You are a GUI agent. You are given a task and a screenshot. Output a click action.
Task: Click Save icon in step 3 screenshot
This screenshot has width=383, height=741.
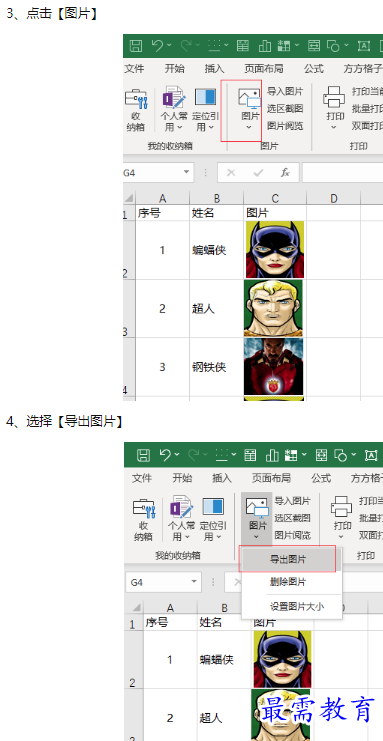coord(136,46)
